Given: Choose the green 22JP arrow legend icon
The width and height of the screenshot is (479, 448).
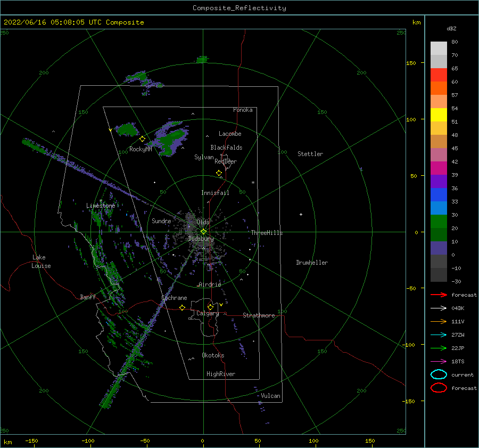Looking at the screenshot, I should [439, 348].
